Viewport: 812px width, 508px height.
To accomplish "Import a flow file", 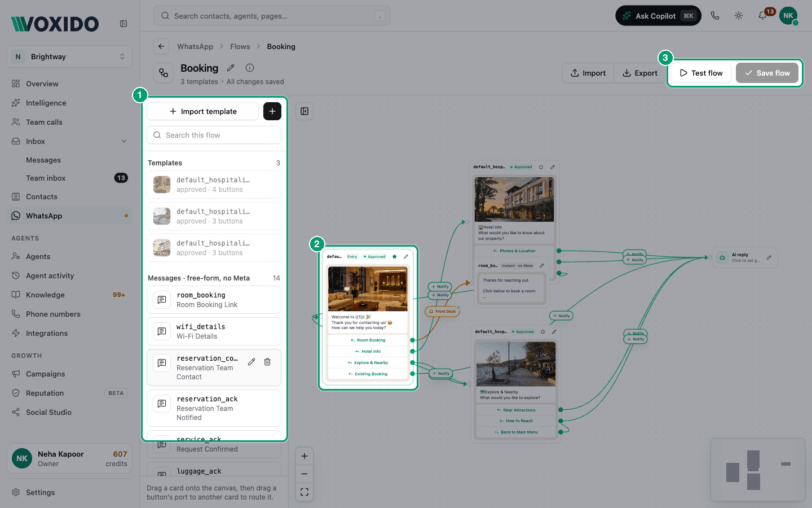I will click(x=588, y=73).
